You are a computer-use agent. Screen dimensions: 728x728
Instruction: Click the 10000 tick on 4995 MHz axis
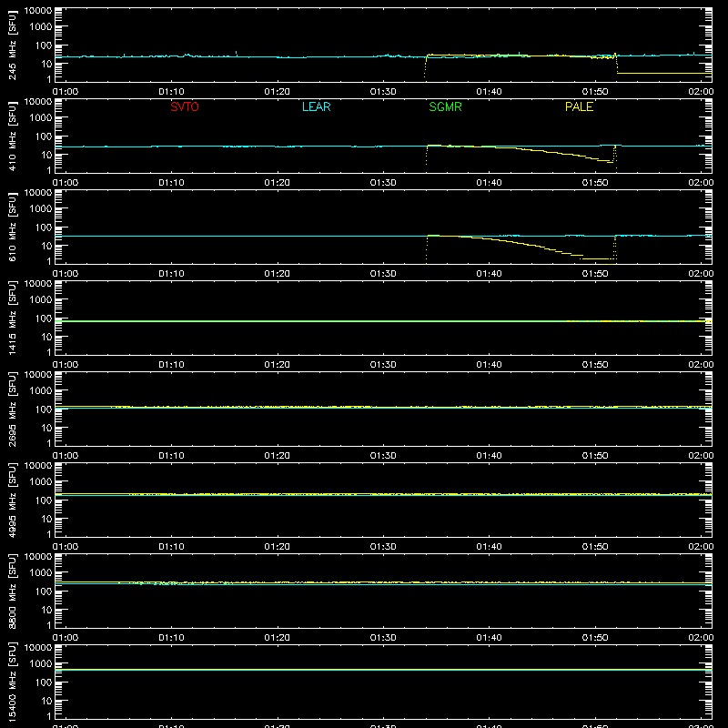pyautogui.click(x=38, y=466)
